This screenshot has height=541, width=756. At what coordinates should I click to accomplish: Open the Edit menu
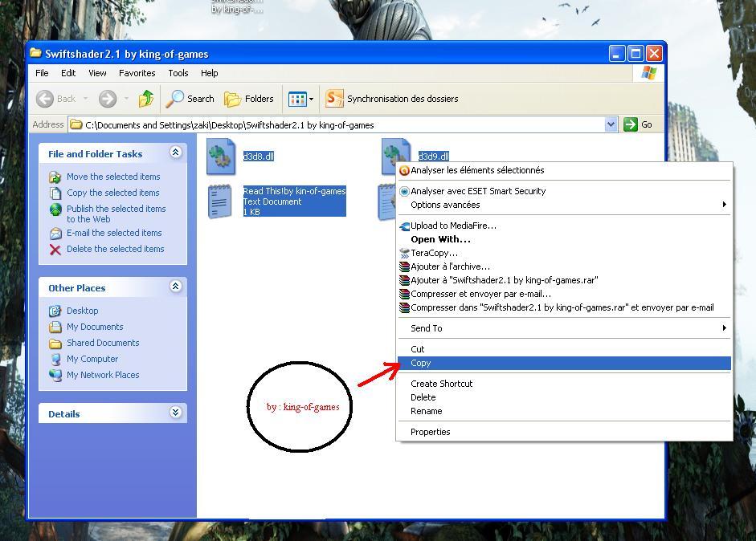(68, 73)
